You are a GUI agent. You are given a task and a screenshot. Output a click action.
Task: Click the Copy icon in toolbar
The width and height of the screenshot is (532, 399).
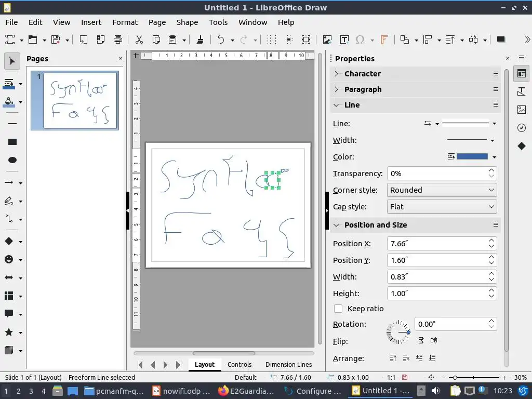click(x=156, y=39)
